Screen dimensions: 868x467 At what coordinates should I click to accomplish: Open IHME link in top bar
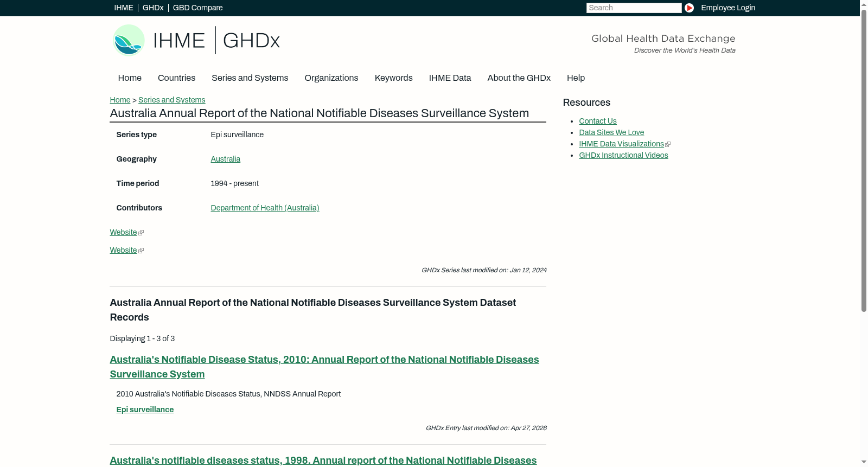[124, 8]
